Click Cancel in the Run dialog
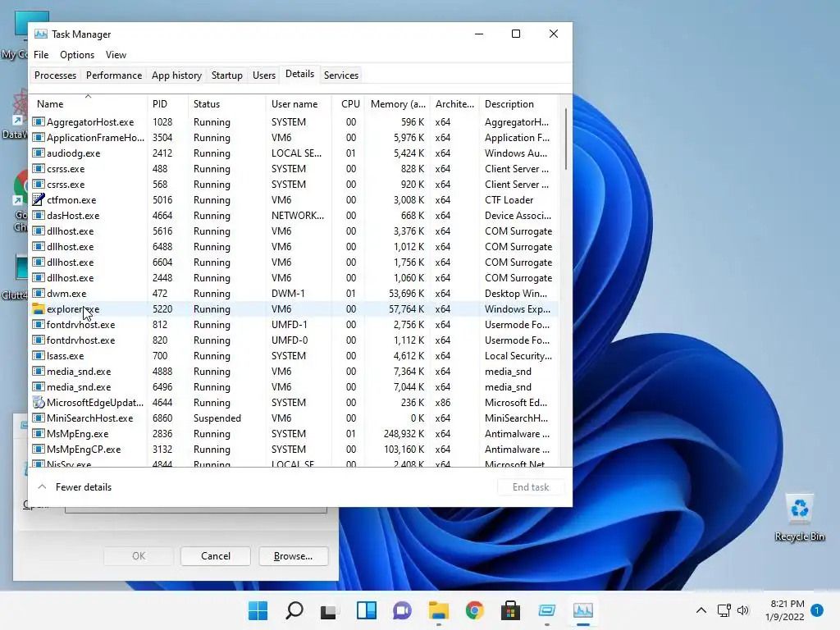This screenshot has width=840, height=630. point(216,555)
